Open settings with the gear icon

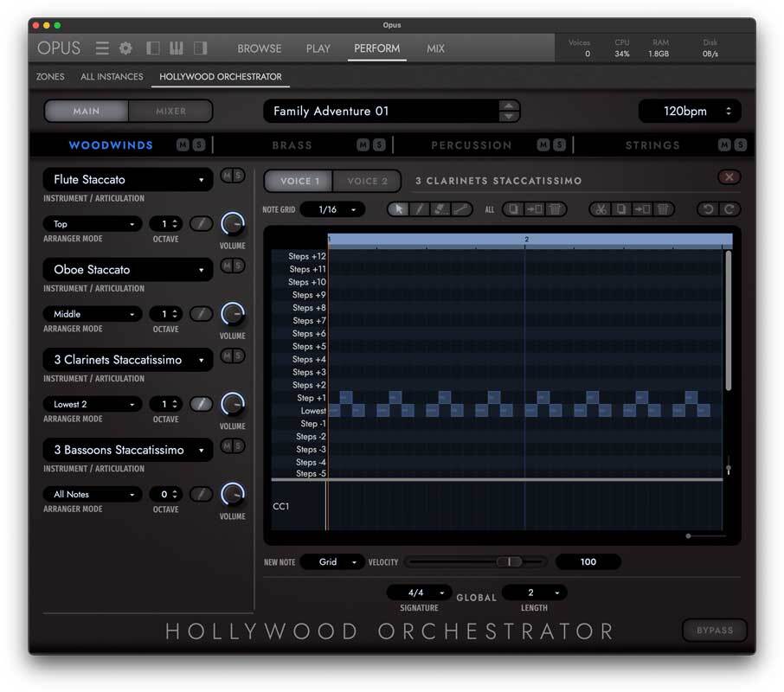click(x=125, y=48)
